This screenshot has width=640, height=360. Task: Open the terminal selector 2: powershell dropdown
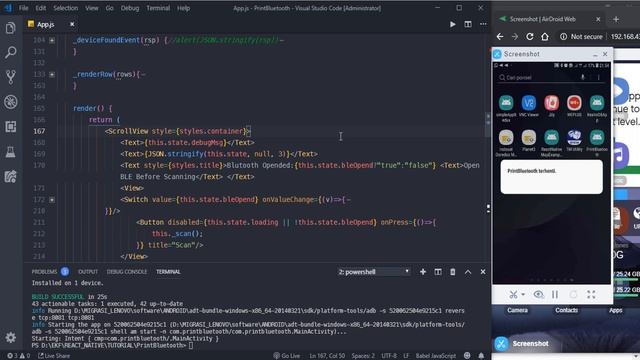pyautogui.click(x=373, y=272)
